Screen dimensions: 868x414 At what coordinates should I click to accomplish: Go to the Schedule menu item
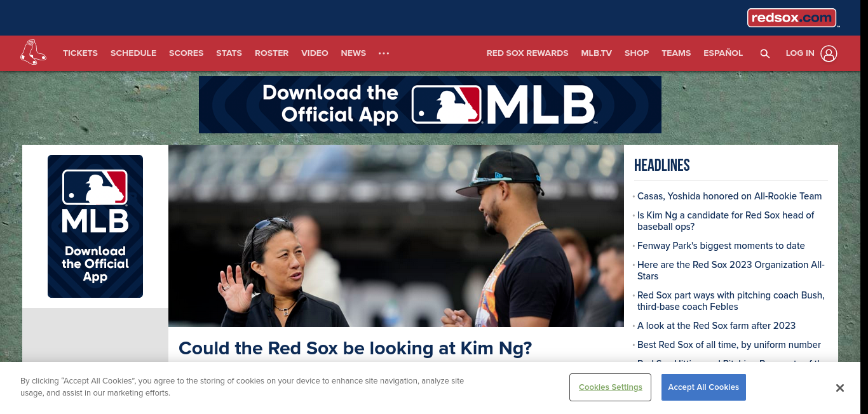tap(133, 53)
